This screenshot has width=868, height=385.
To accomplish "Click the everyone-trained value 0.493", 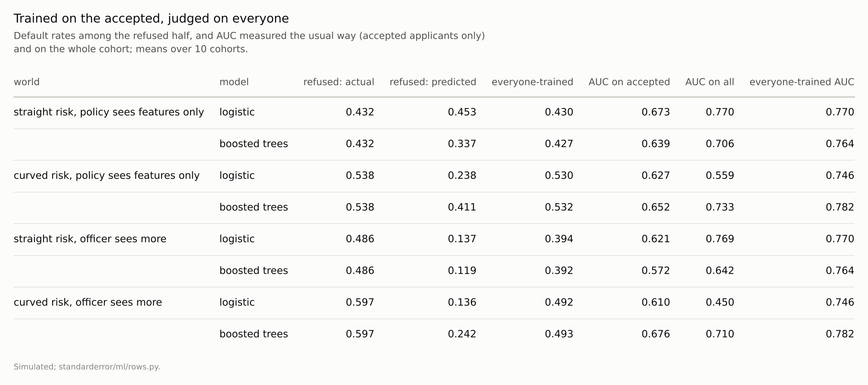I will pyautogui.click(x=559, y=334).
